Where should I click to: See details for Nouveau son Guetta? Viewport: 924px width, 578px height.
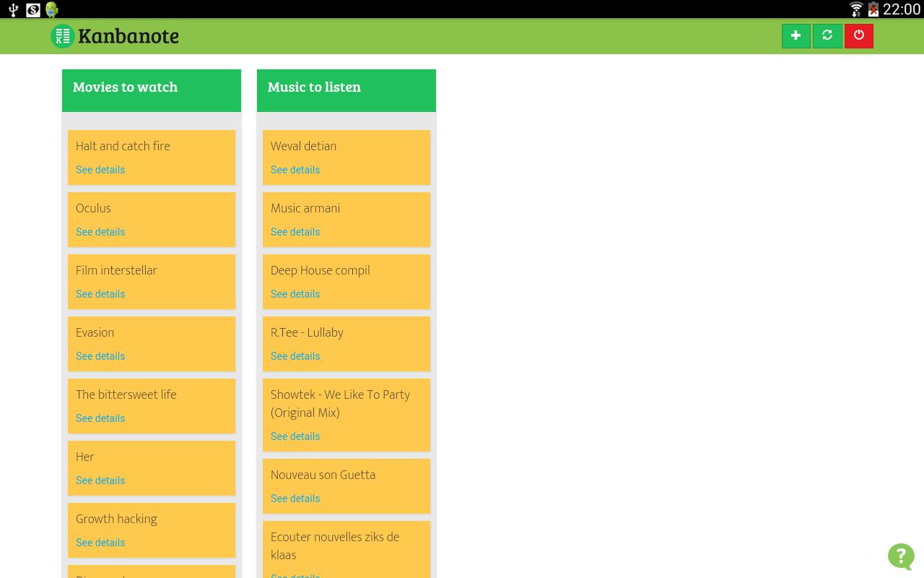pyautogui.click(x=295, y=499)
